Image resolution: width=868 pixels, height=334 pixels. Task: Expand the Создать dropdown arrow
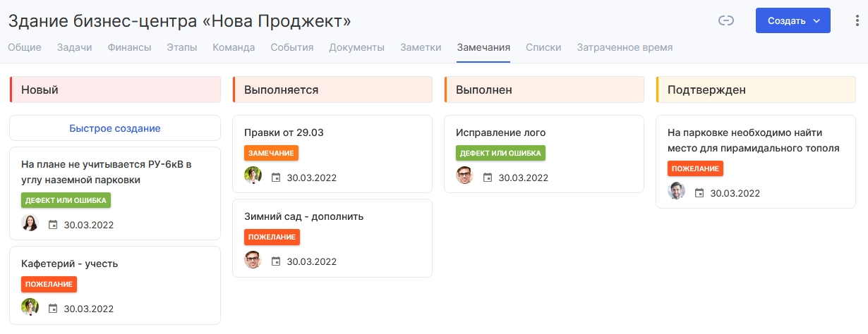coord(816,21)
